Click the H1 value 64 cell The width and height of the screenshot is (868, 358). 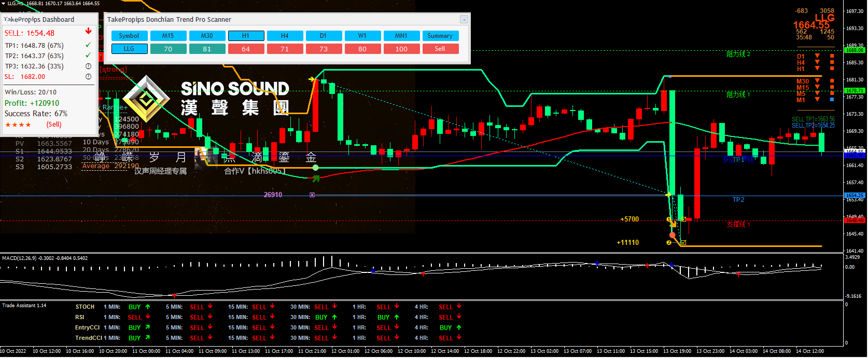click(x=246, y=49)
